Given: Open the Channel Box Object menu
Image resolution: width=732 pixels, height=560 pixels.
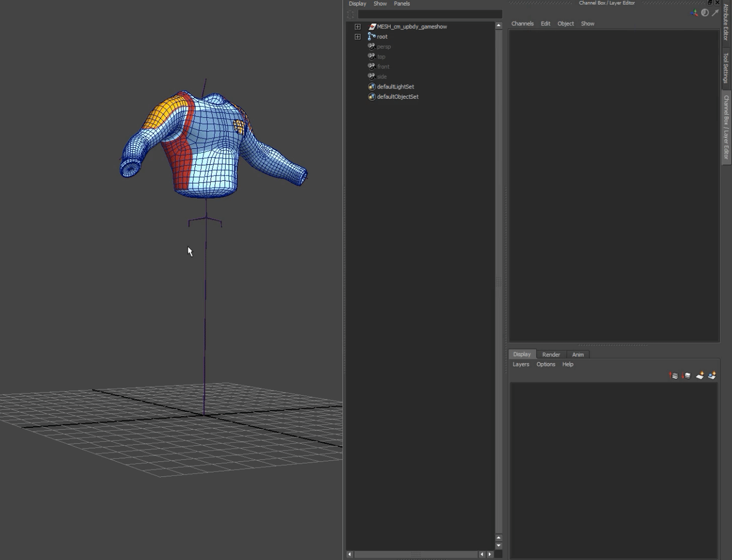Looking at the screenshot, I should [x=565, y=24].
